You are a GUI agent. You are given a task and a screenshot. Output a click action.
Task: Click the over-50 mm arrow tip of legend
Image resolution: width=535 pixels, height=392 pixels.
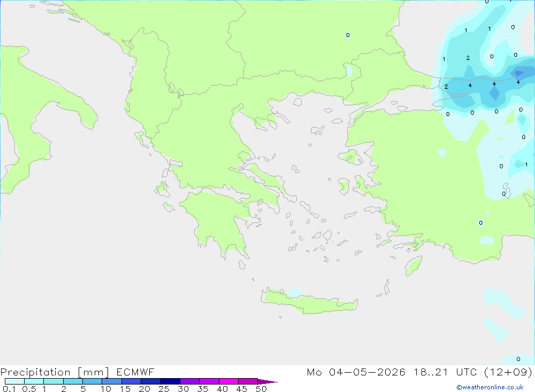pos(267,382)
